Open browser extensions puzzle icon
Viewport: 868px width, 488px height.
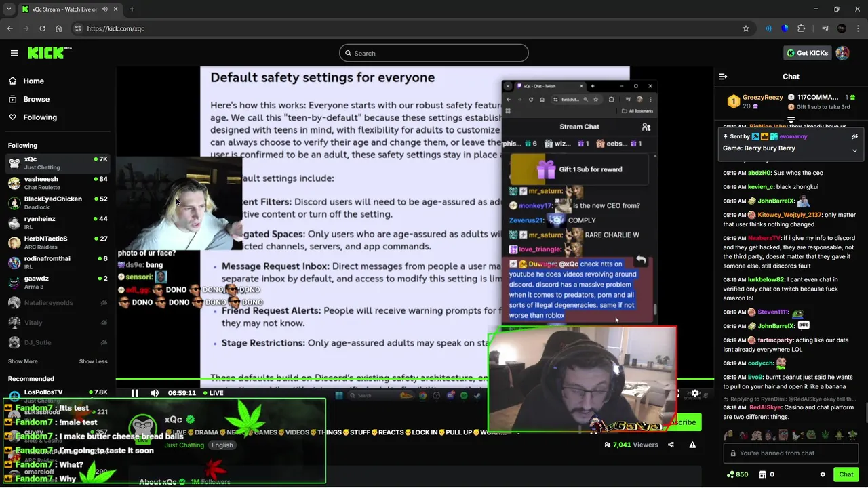(801, 28)
